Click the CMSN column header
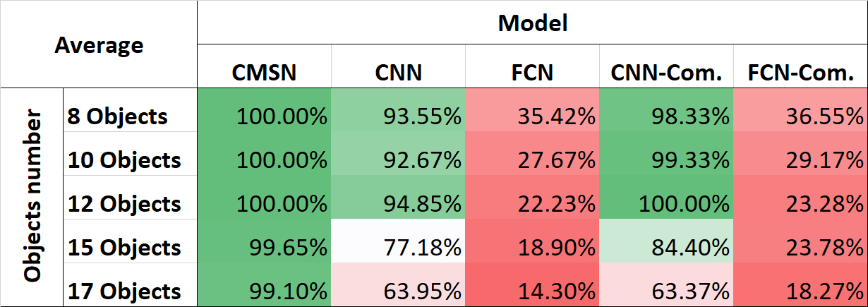Screen dimensions: 868x307 (x=264, y=73)
